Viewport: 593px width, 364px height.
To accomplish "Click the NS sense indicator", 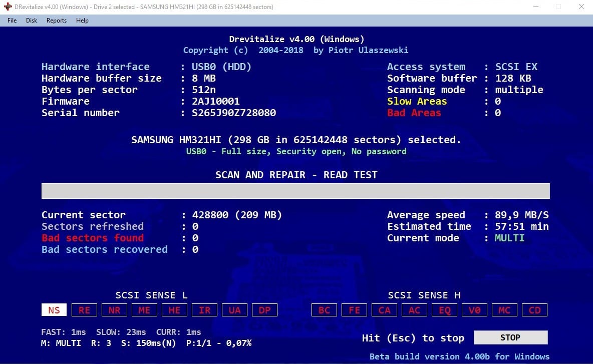I will click(x=54, y=310).
